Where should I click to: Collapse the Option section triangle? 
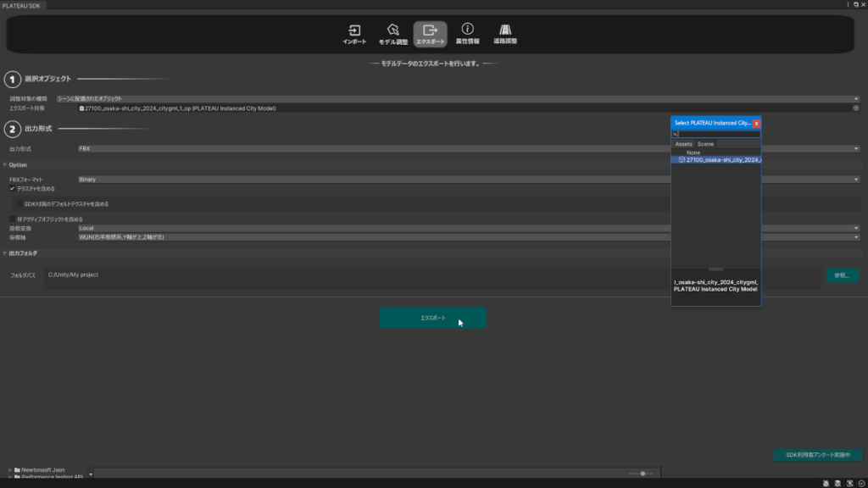[x=4, y=164]
